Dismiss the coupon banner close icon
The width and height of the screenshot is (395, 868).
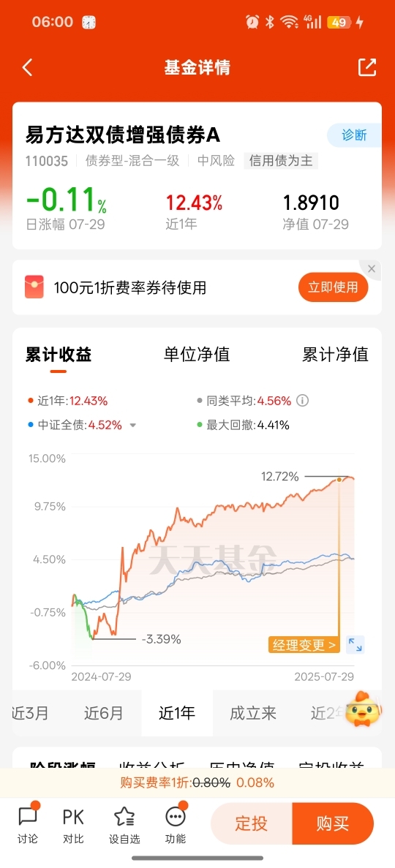pos(372,269)
